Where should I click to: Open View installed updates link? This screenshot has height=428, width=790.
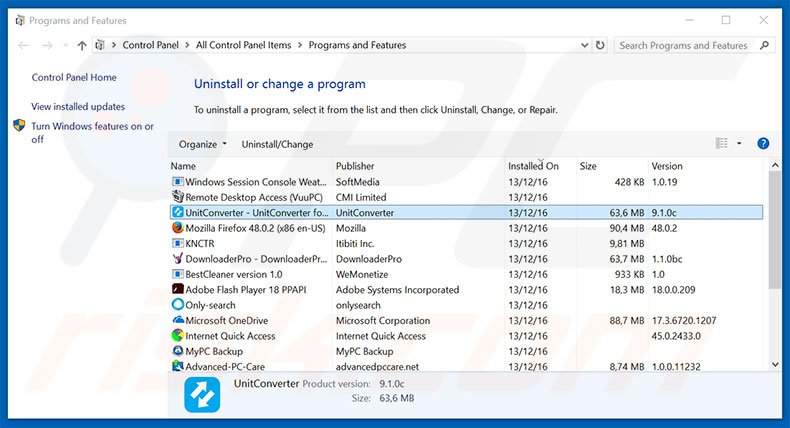tap(78, 106)
